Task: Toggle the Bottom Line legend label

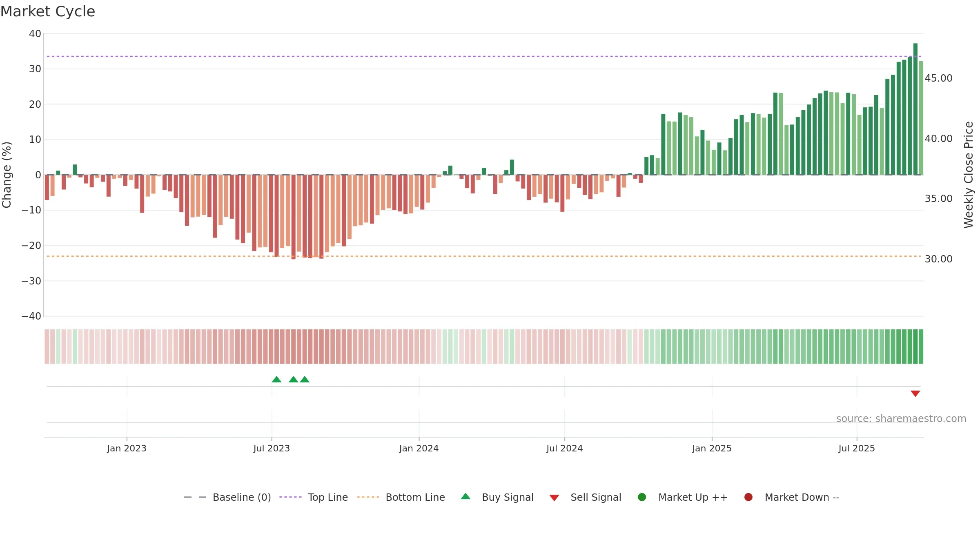Action: (415, 497)
